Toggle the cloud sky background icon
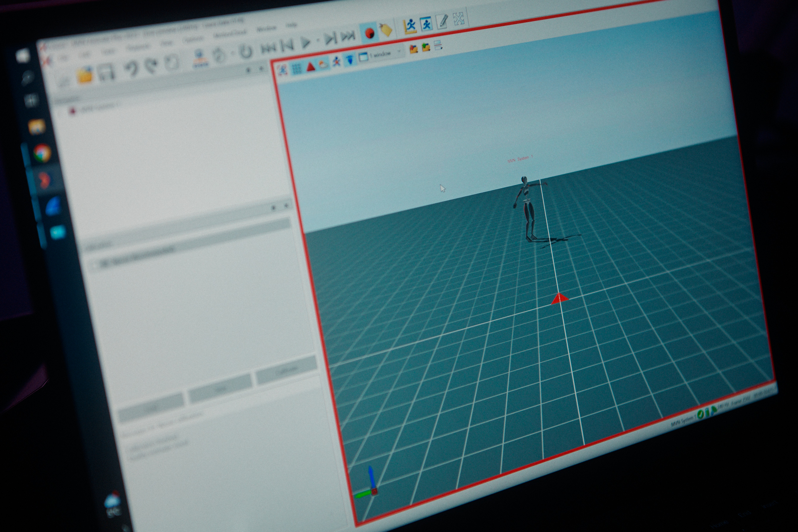This screenshot has width=798, height=532. (x=323, y=64)
